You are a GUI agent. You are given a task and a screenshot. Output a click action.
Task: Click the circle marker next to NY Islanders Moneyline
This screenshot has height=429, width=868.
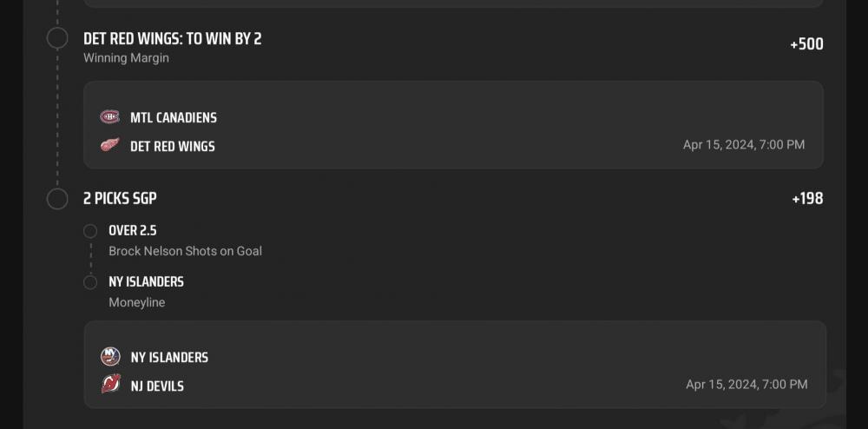90,282
